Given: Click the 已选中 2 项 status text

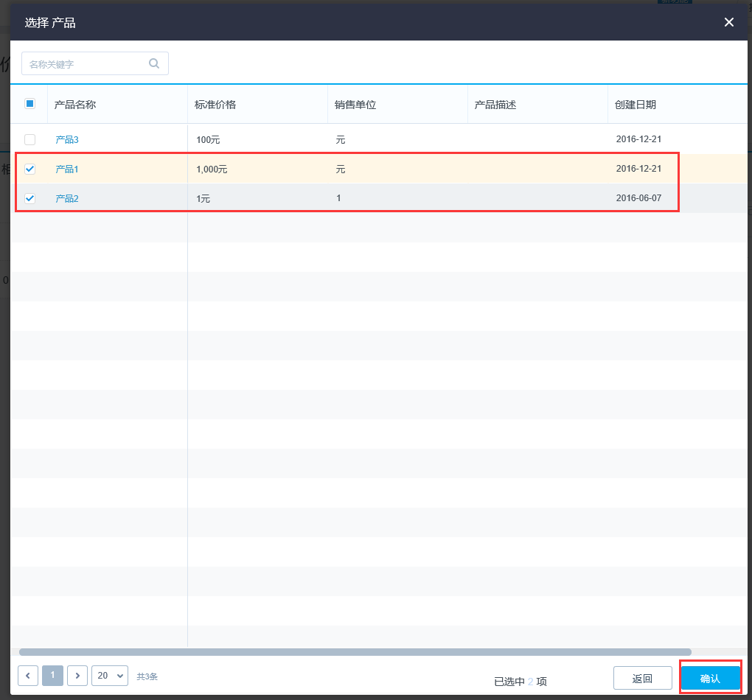Looking at the screenshot, I should [x=521, y=682].
